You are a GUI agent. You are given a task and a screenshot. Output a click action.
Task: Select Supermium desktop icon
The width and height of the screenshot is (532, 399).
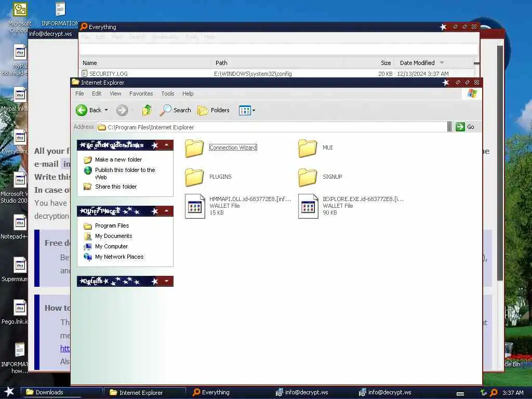15,270
